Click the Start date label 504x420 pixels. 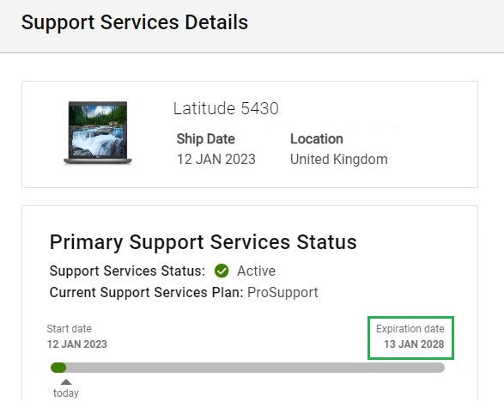coord(69,329)
